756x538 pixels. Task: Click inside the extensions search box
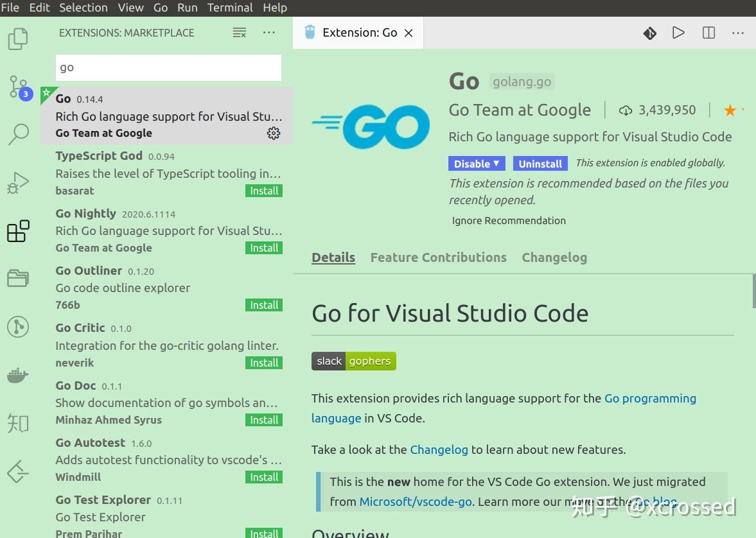tap(168, 67)
